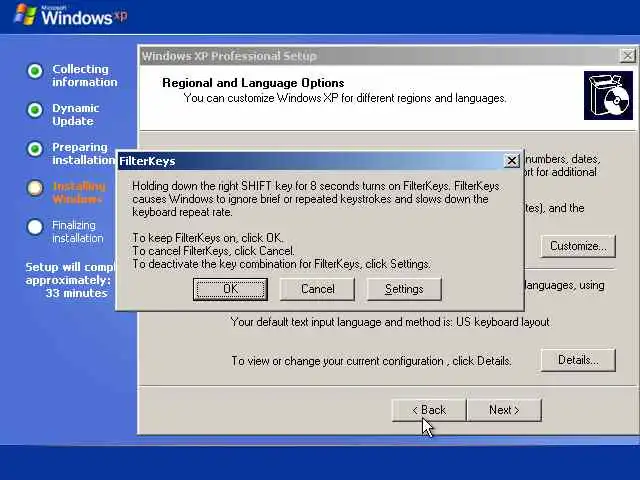This screenshot has width=640, height=480.
Task: Cancel the FilterKeys dialog
Action: (x=318, y=289)
